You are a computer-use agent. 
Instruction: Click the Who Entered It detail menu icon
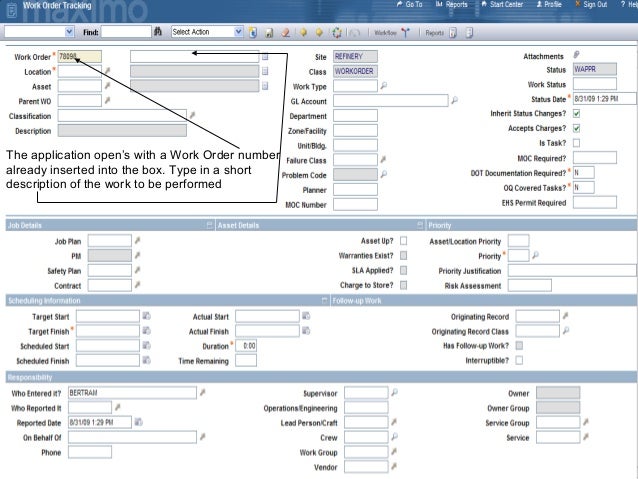(203, 393)
